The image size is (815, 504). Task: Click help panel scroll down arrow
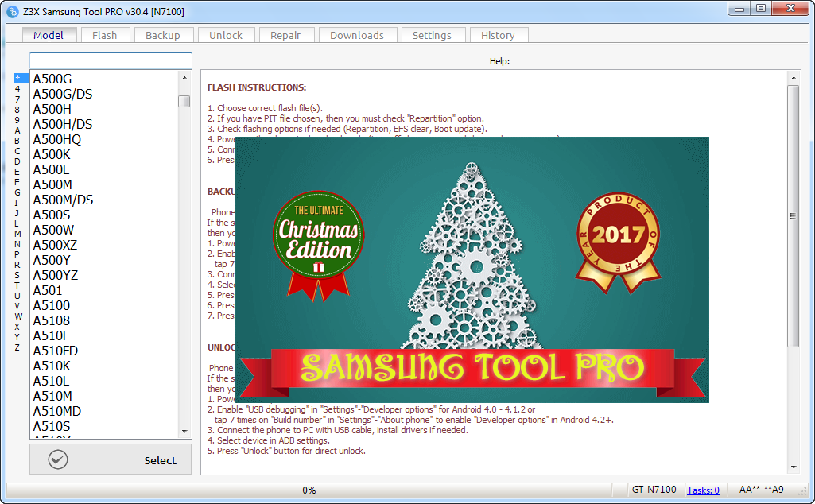click(x=794, y=467)
